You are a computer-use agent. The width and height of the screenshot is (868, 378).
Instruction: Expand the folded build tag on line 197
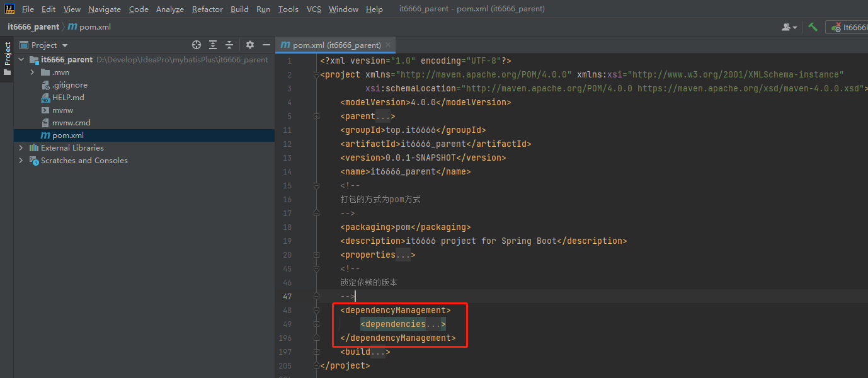point(317,352)
